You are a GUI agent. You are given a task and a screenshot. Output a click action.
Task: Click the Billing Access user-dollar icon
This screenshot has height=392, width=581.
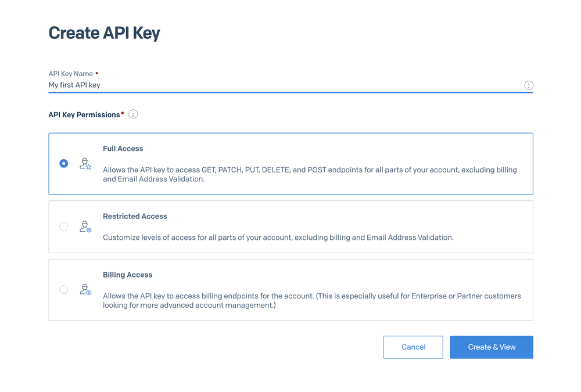point(85,289)
